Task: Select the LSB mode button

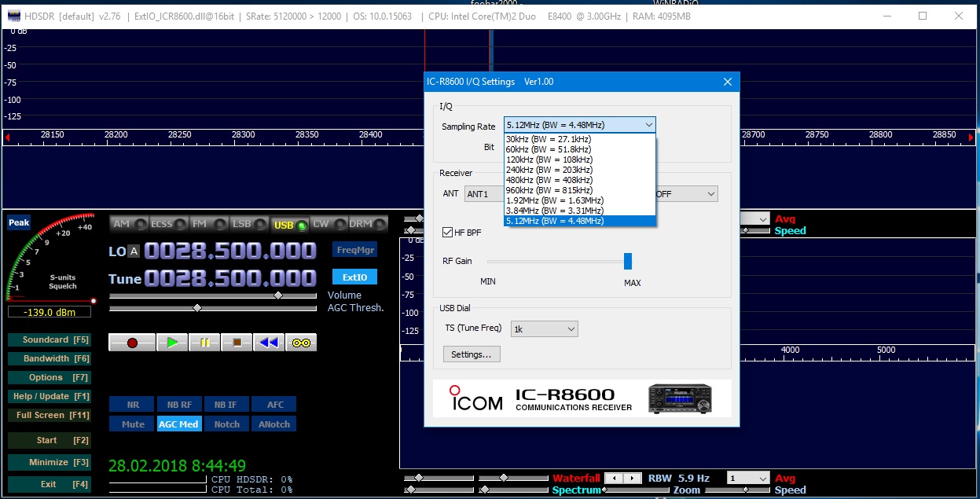Action: 250,224
